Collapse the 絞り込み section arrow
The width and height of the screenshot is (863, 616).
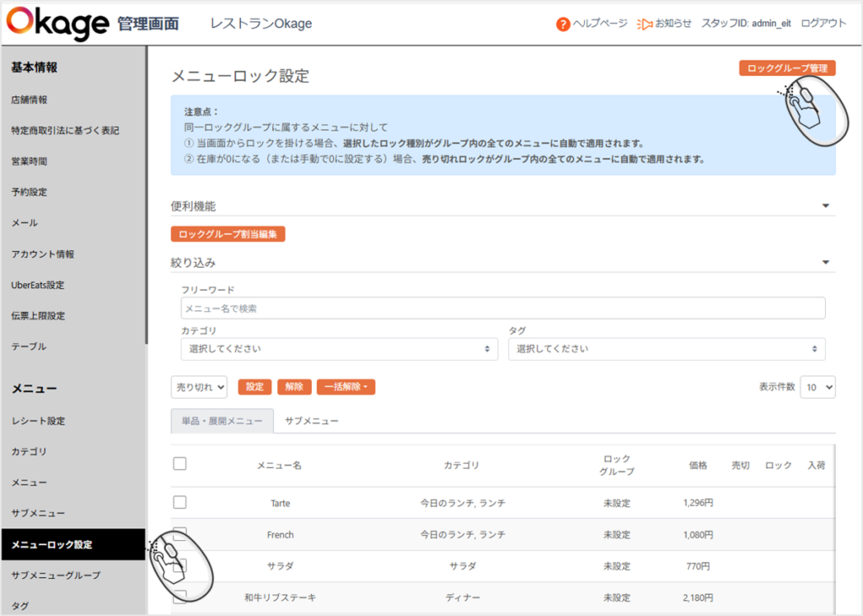pyautogui.click(x=826, y=263)
